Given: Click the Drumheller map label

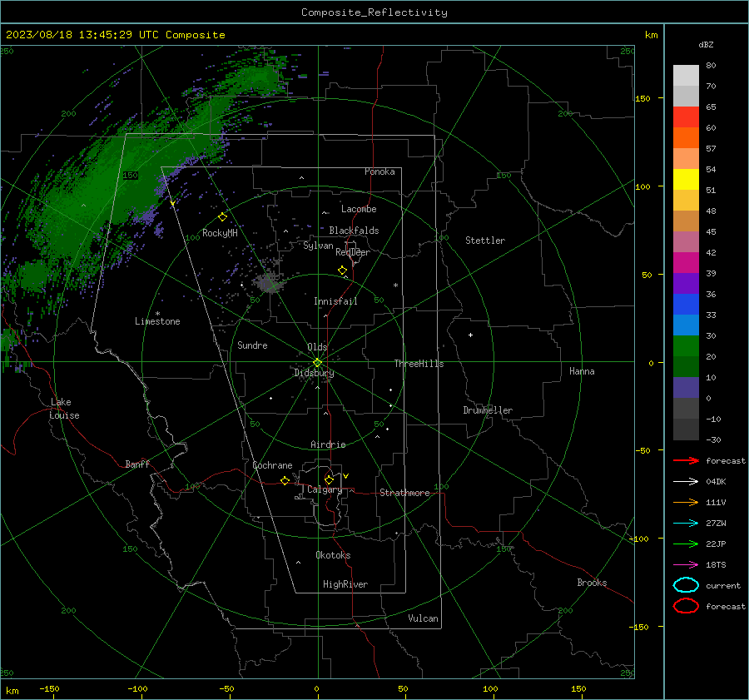Looking at the screenshot, I should [x=488, y=410].
